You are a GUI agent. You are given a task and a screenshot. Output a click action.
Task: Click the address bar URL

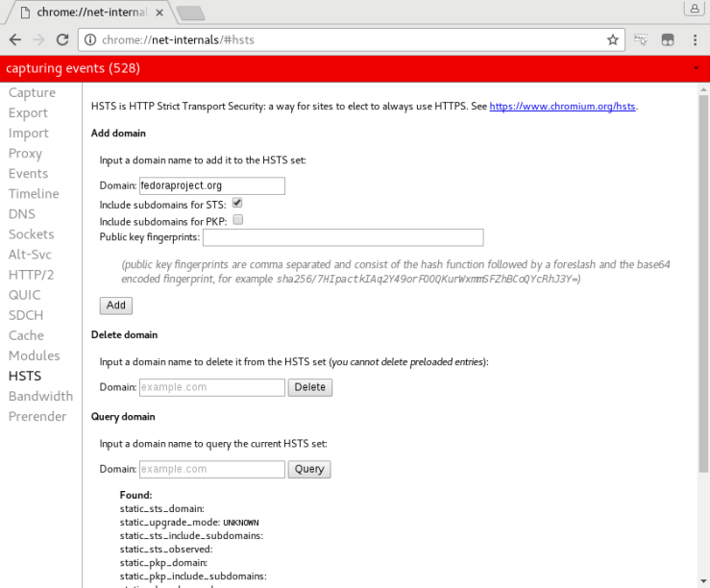tap(179, 39)
